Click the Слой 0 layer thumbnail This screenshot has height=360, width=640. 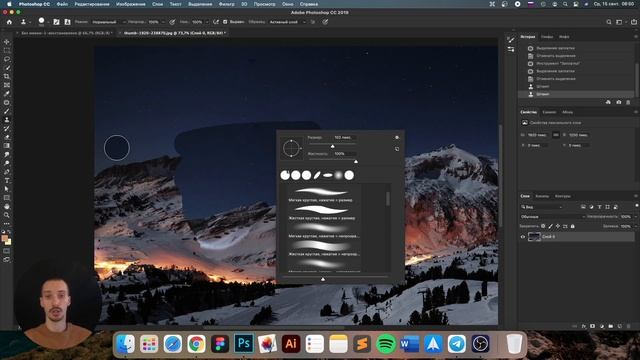click(534, 237)
